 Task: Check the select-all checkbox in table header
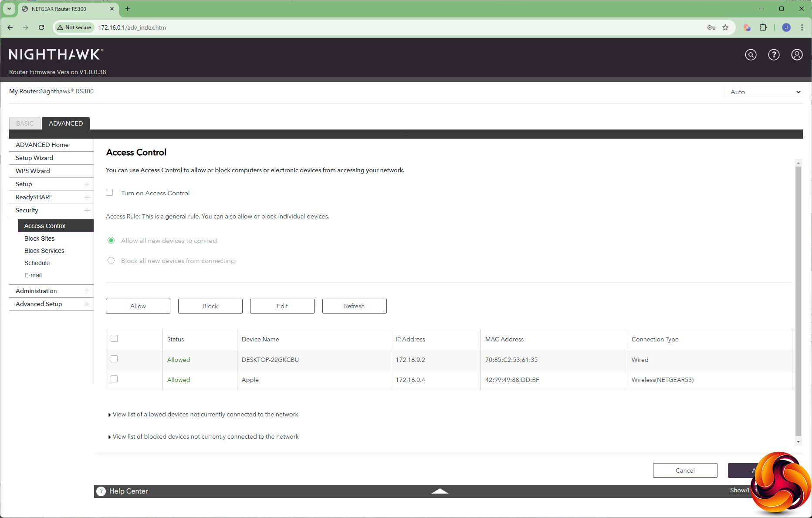point(114,338)
